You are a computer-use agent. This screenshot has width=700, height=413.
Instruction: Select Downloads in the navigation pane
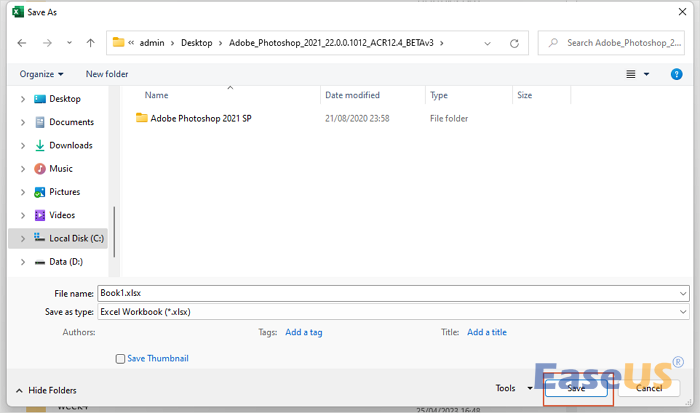[x=71, y=145]
